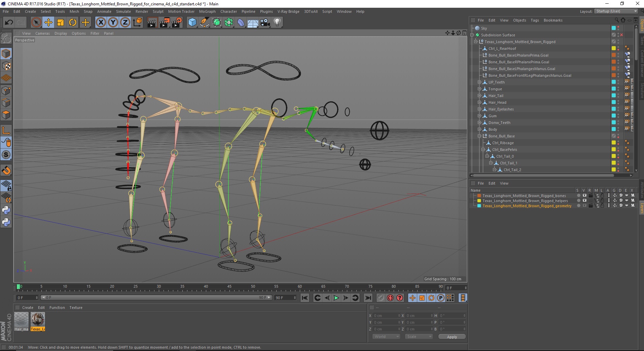Toggle the Z axis lock
The height and width of the screenshot is (351, 644).
(x=125, y=23)
